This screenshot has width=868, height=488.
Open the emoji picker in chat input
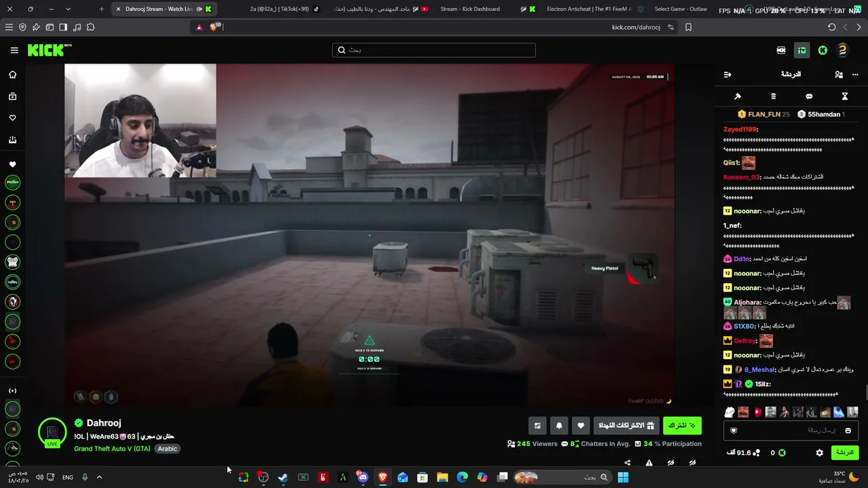pos(848,430)
